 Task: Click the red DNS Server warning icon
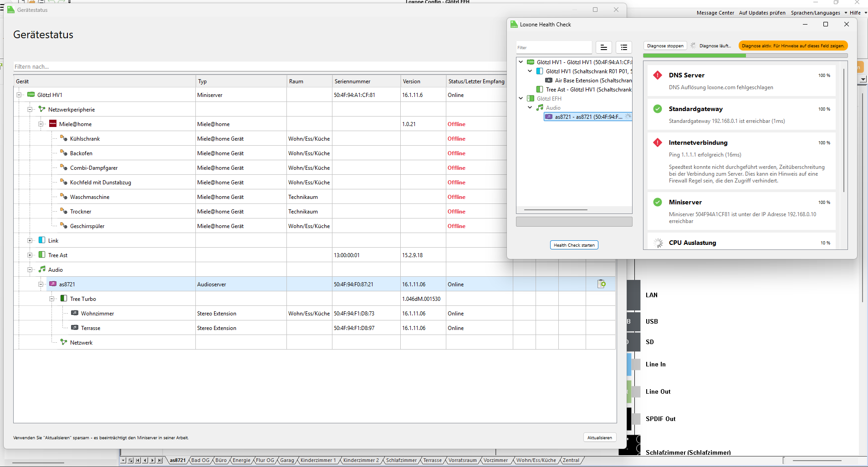[x=658, y=75]
